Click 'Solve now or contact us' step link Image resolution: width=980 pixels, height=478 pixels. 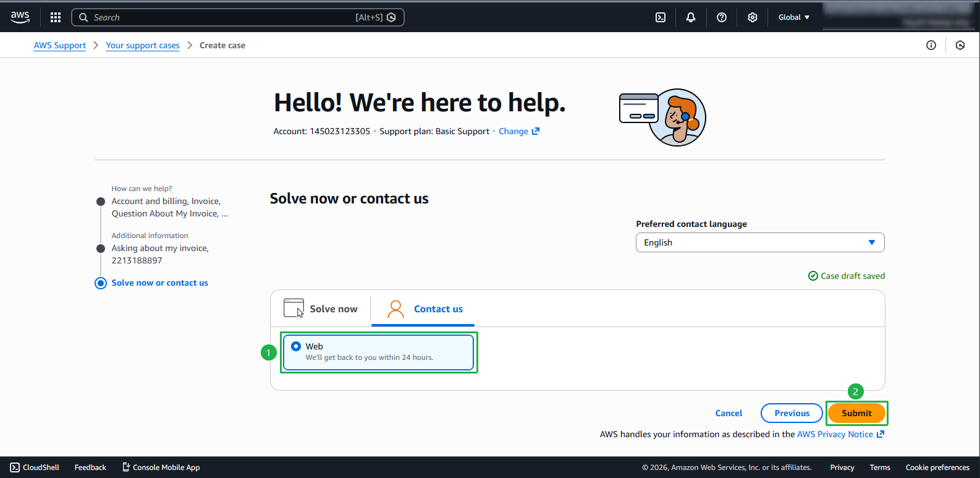(159, 283)
